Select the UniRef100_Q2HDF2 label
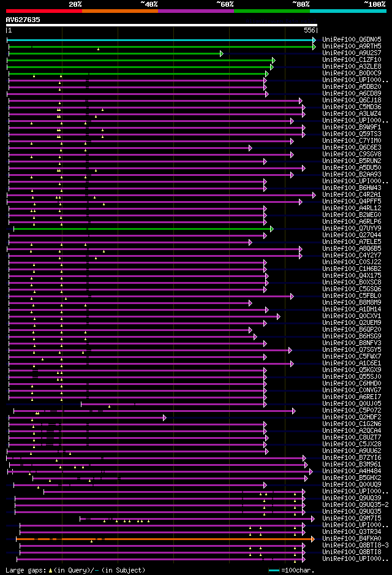The image size is (392, 575). pos(352,417)
